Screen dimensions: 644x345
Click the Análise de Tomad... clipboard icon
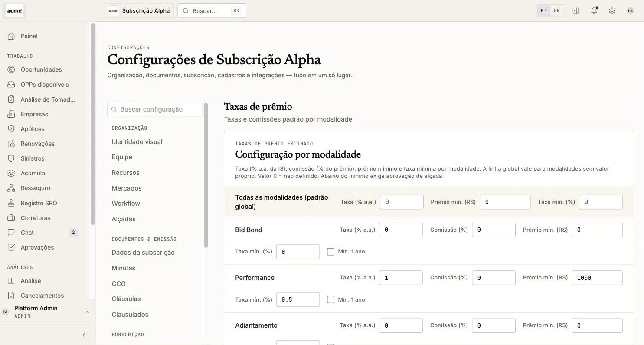pos(12,99)
